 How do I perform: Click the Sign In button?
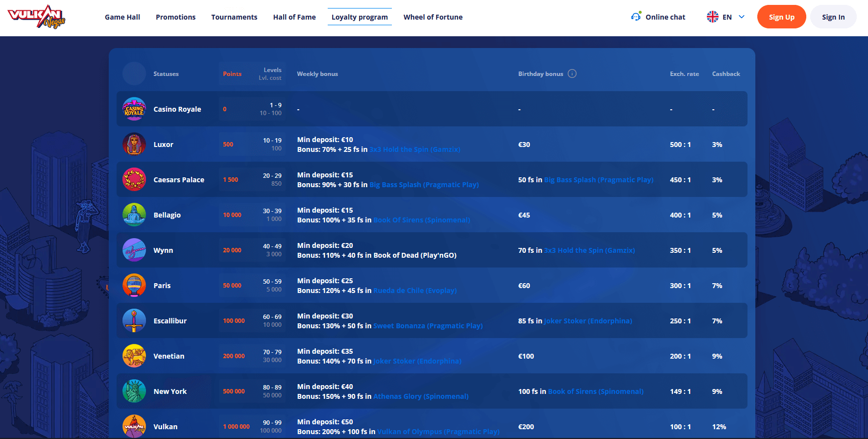833,17
